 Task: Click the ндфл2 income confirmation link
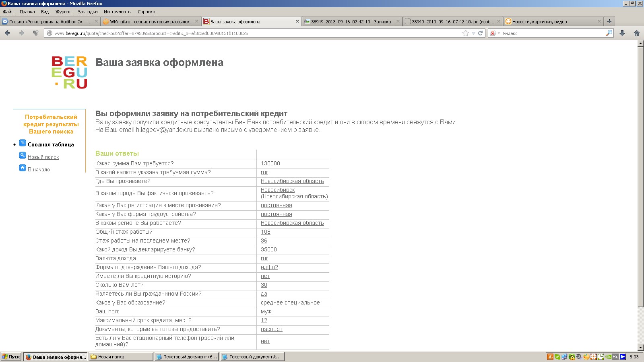[269, 267]
